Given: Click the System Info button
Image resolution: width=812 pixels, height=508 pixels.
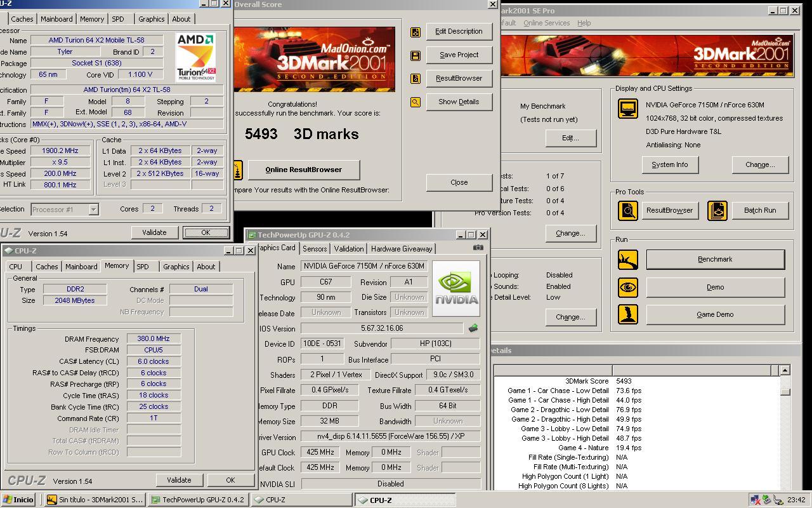Looking at the screenshot, I should 669,164.
